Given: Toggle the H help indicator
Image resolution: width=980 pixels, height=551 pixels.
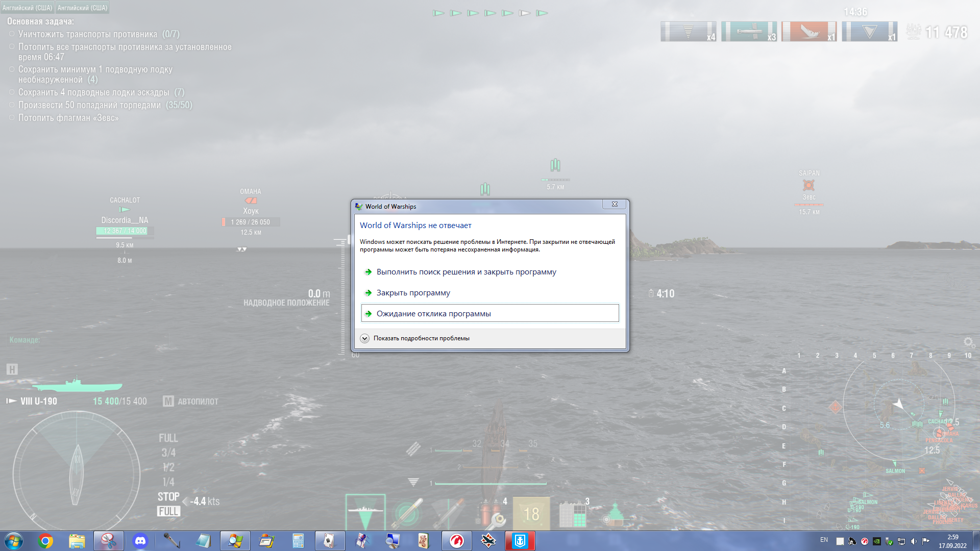Looking at the screenshot, I should coord(12,369).
